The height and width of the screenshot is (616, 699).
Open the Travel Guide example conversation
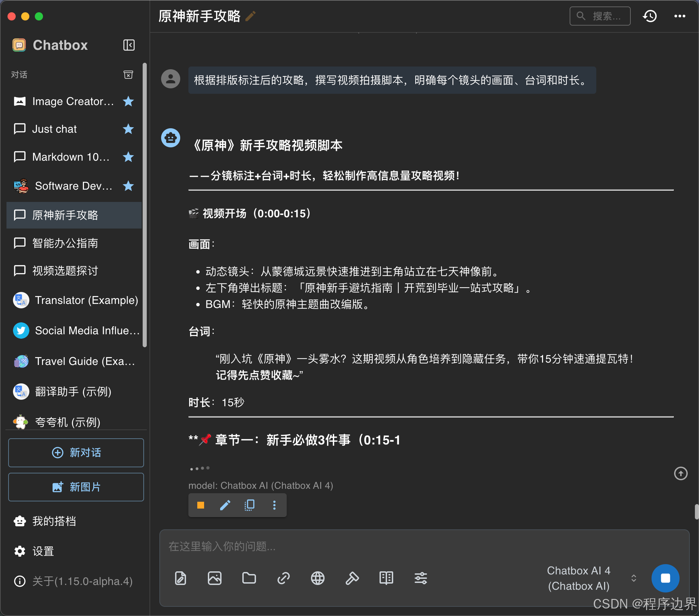(74, 361)
